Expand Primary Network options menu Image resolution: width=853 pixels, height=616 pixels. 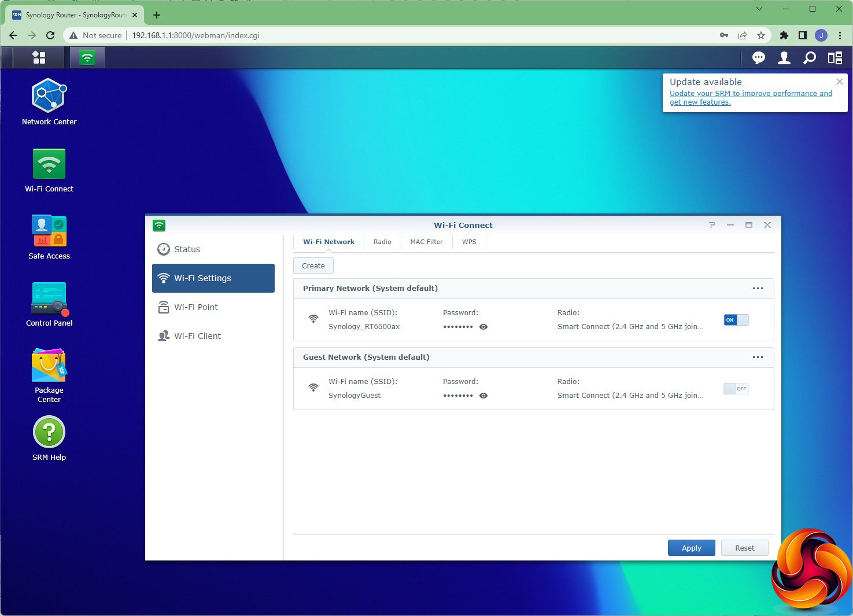[758, 288]
